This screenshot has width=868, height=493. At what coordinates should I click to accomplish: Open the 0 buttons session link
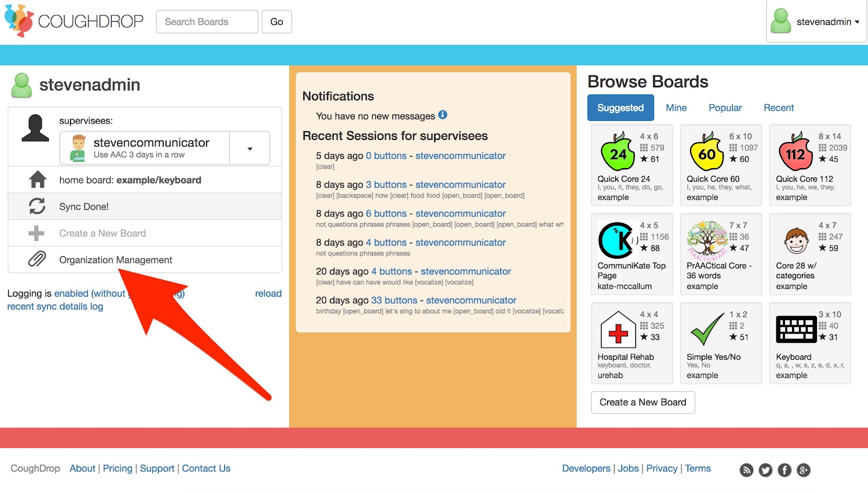[386, 156]
